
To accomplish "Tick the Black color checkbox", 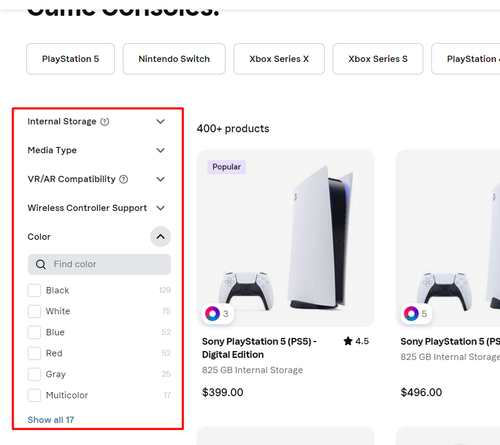I will (34, 290).
